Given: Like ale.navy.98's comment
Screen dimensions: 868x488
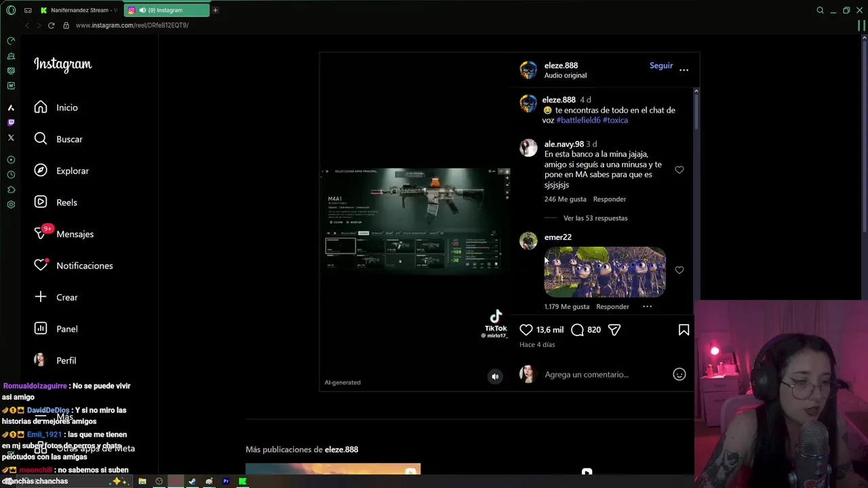Looking at the screenshot, I should pyautogui.click(x=679, y=169).
